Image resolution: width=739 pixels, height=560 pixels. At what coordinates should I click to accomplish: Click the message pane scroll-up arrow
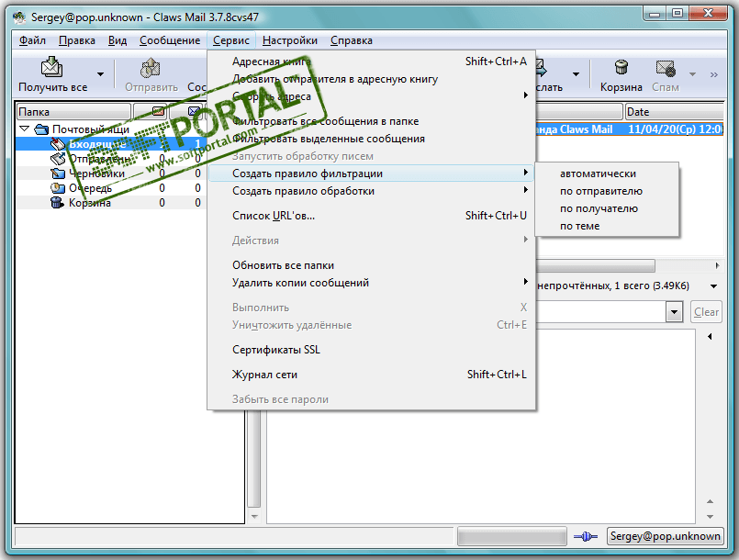[710, 501]
